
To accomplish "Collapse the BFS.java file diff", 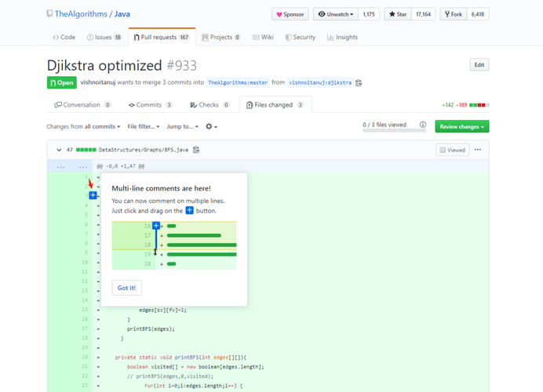I will 59,150.
